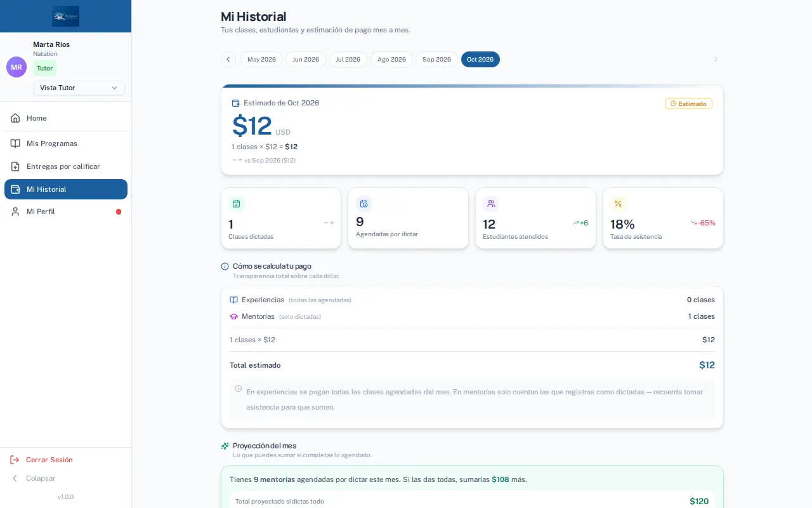Click the Mentorías graduation cap icon

point(233,316)
